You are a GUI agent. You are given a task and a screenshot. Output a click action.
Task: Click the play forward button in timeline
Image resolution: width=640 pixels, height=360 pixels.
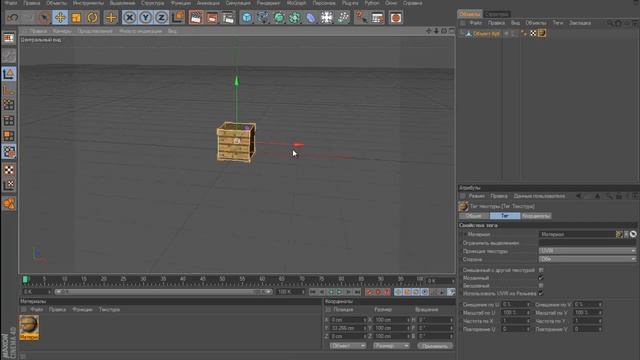(x=340, y=292)
